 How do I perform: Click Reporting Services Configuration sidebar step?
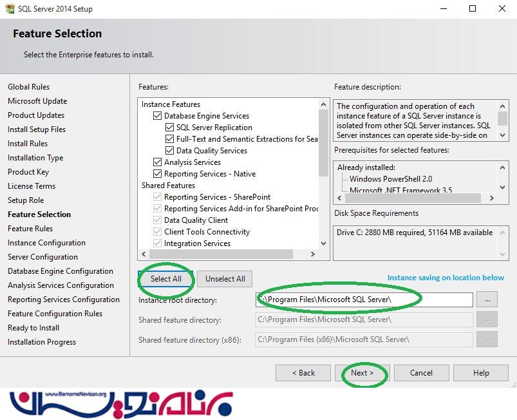click(x=64, y=300)
